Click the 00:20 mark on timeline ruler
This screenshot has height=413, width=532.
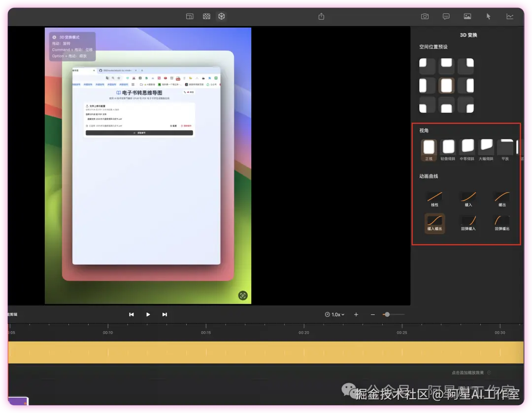(x=303, y=333)
